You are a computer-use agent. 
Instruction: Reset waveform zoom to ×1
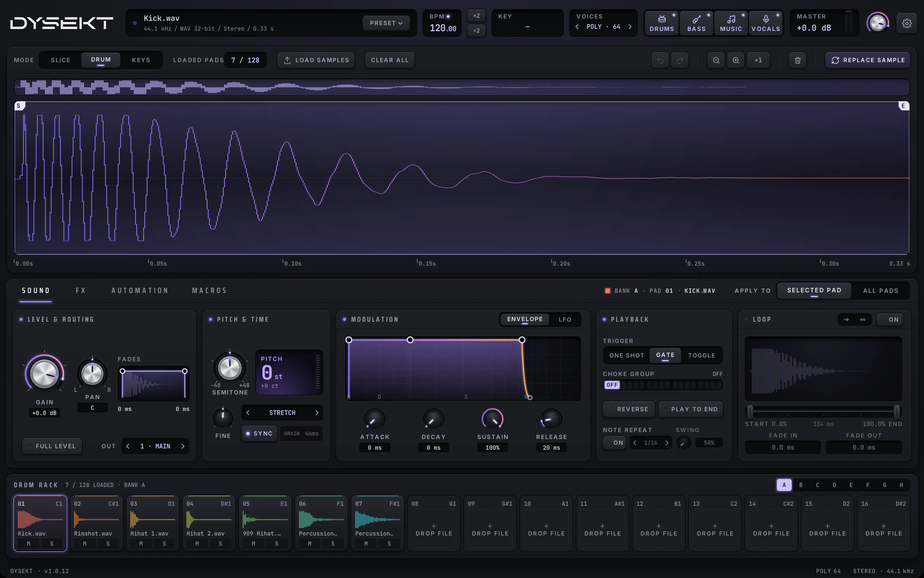758,60
